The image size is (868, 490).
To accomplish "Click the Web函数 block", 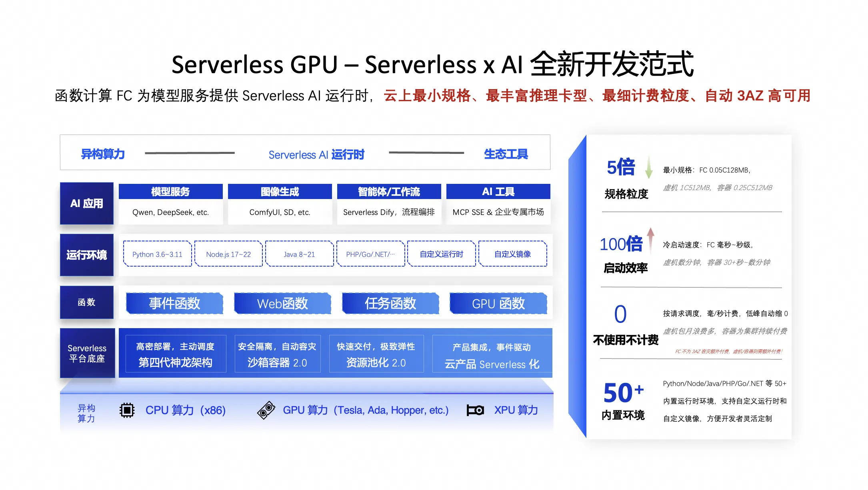I will (x=282, y=303).
